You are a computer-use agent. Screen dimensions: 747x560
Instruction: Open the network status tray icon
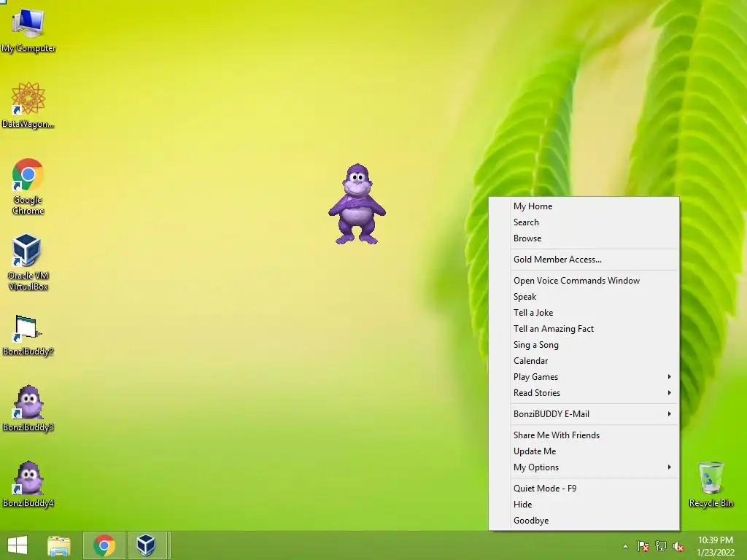[x=661, y=546]
